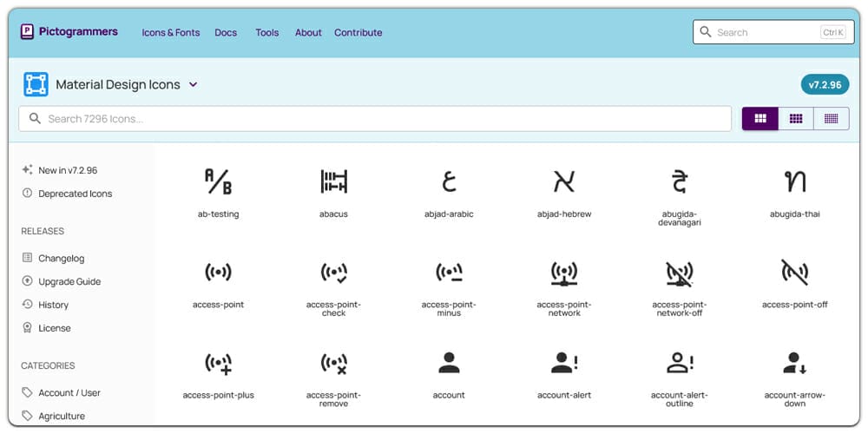Switch to the large grid view
This screenshot has width=868, height=434.
(x=760, y=118)
